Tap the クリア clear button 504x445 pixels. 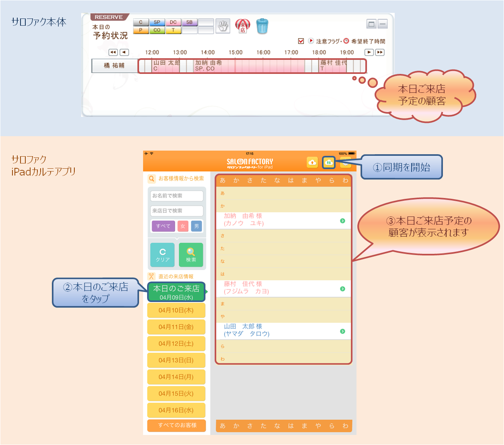[163, 255]
